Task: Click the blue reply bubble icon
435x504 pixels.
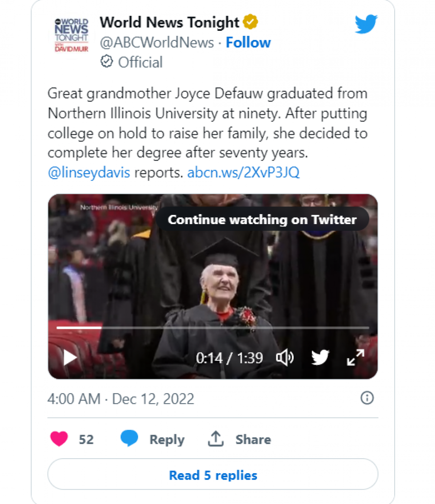Action: point(130,439)
